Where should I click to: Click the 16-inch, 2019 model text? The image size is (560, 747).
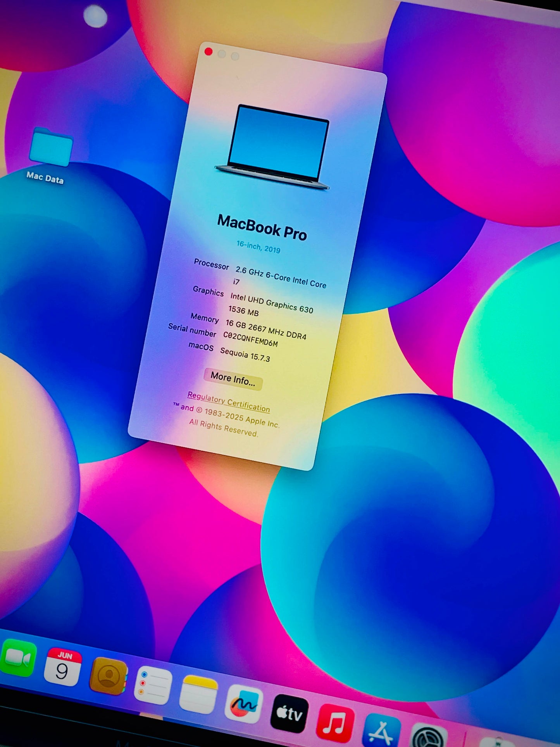[x=258, y=247]
